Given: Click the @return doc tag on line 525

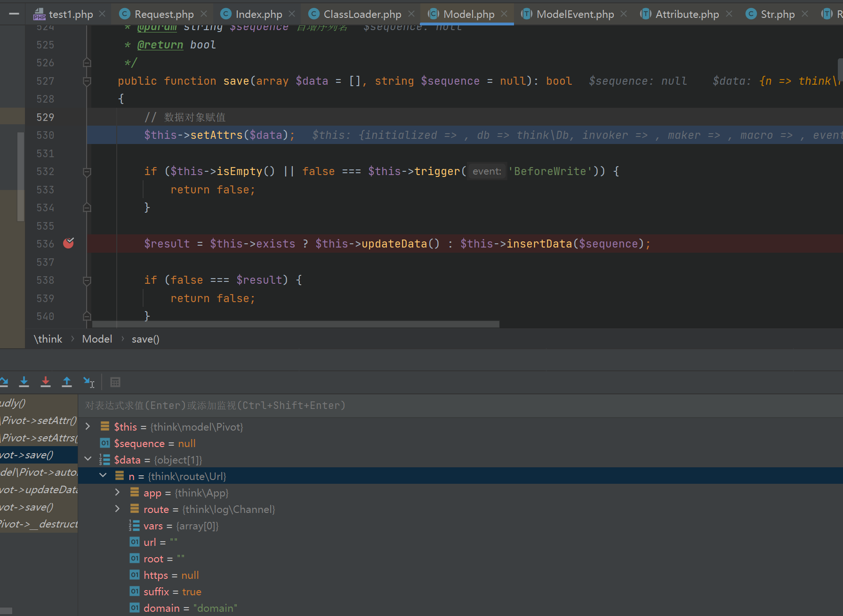Looking at the screenshot, I should click(160, 45).
